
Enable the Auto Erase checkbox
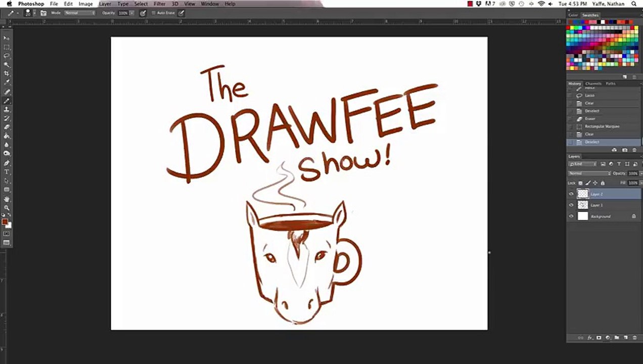pos(154,13)
